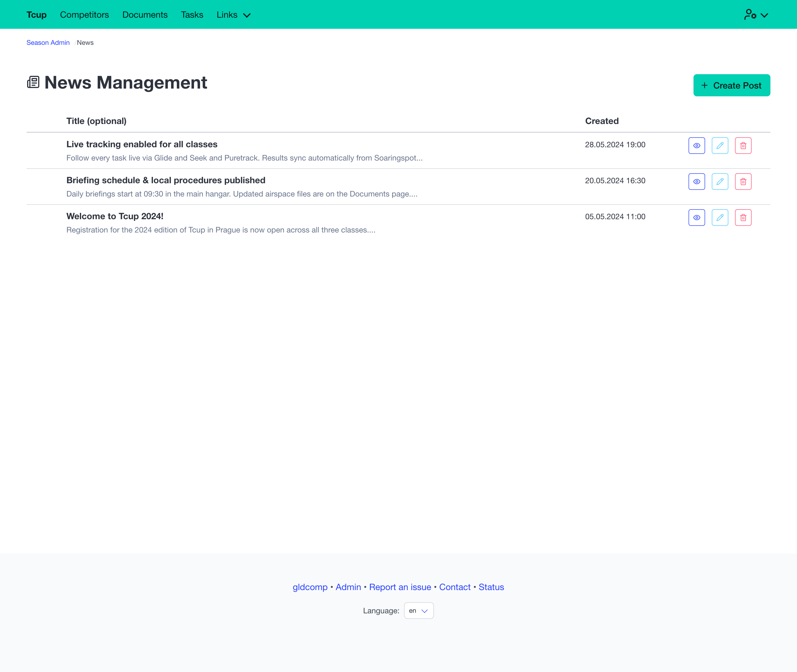Open the gldcomp footer link
Screen dimensions: 797x672
point(310,587)
